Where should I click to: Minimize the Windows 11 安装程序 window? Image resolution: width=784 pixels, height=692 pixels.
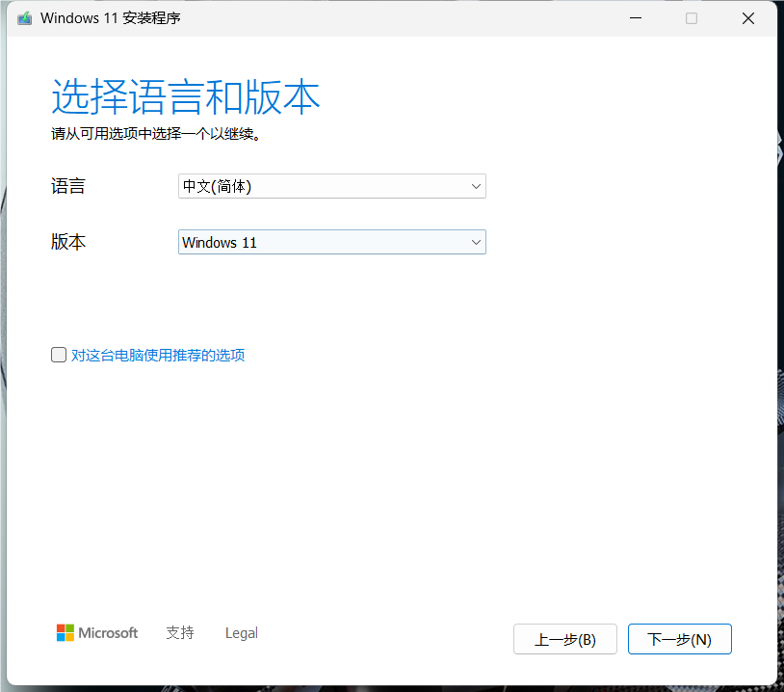[x=635, y=18]
